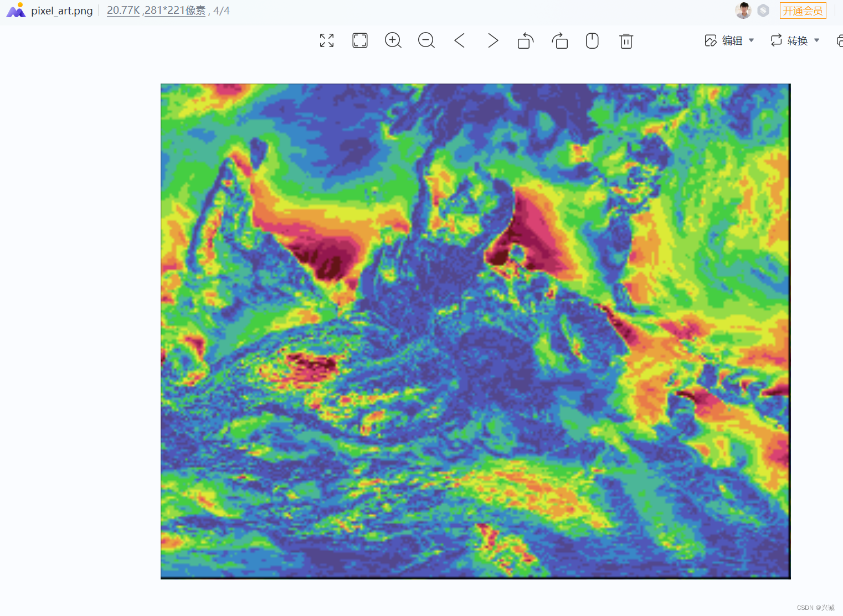Click the mouse scroll mode icon
The height and width of the screenshot is (616, 843).
tap(592, 41)
